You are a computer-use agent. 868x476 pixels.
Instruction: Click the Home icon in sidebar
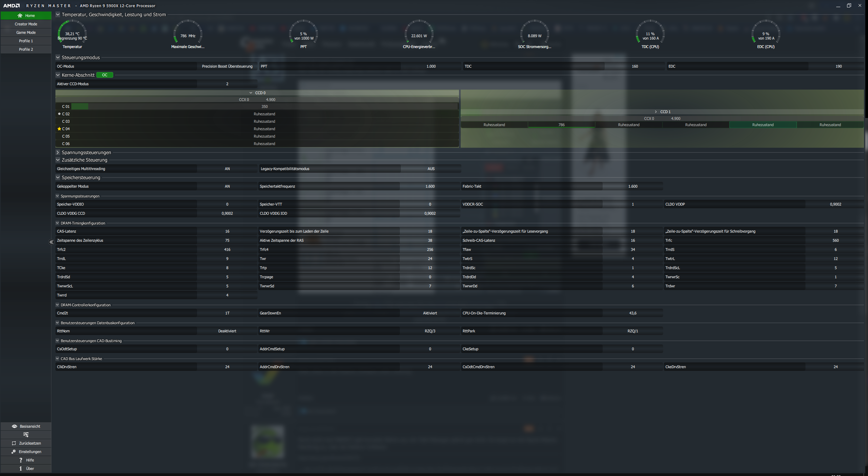pyautogui.click(x=20, y=16)
